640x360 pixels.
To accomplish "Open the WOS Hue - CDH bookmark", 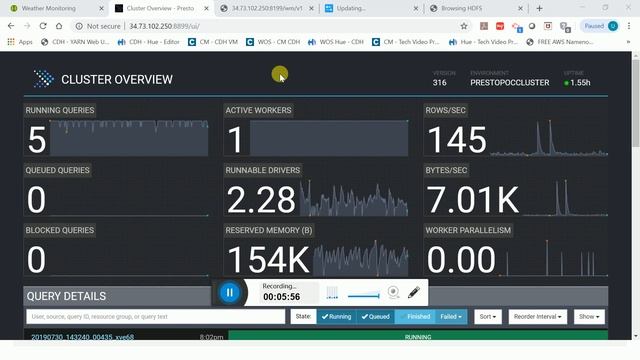I will 336,42.
